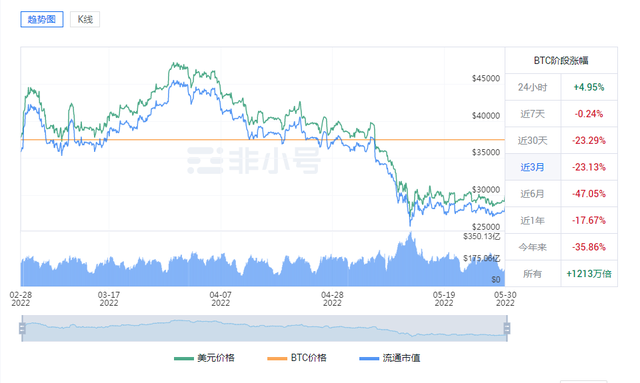Click the left range slider handle
Image resolution: width=640 pixels, height=383 pixels.
tap(22, 328)
